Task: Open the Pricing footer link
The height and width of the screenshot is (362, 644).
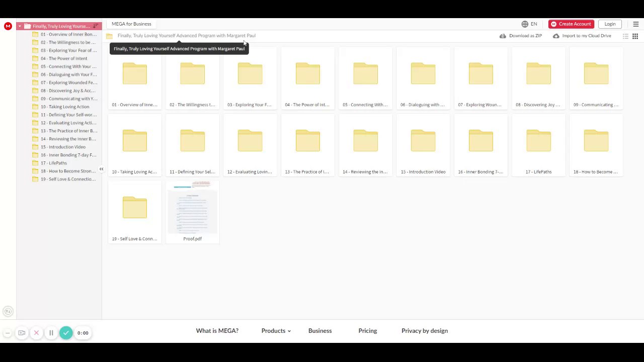Action: tap(368, 331)
